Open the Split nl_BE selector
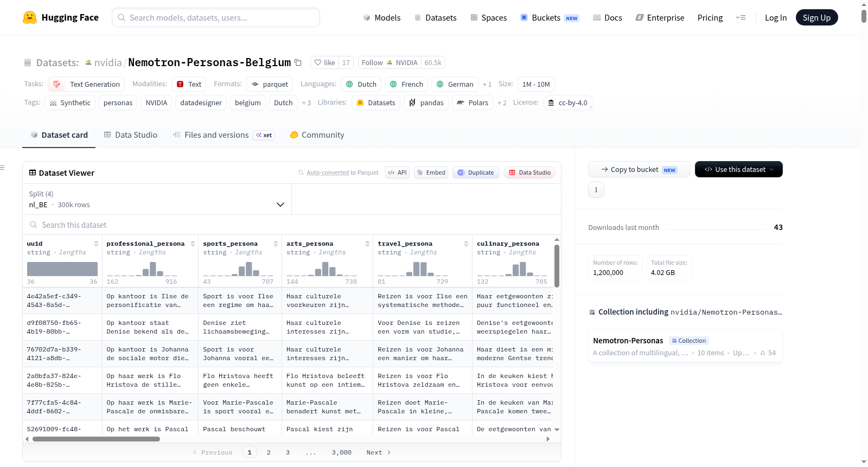Image resolution: width=868 pixels, height=467 pixels. 157,199
